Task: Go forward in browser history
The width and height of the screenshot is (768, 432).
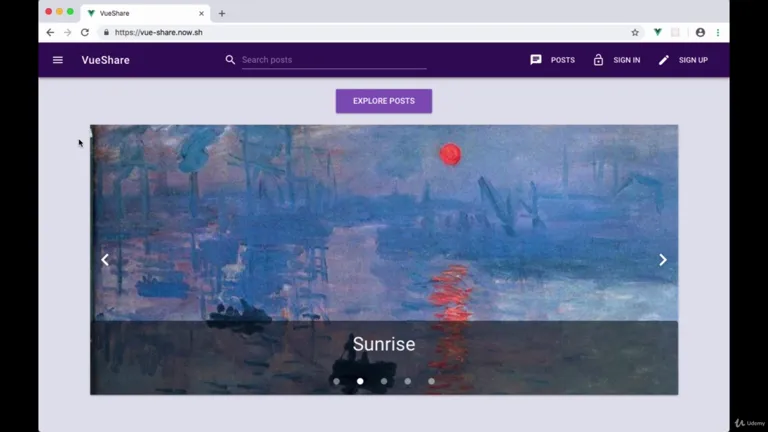Action: [x=68, y=32]
